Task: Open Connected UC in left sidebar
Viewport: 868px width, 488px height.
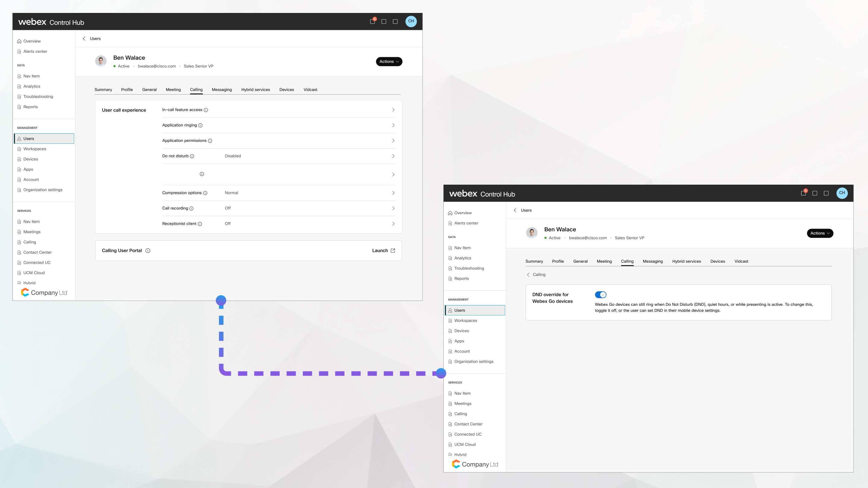Action: (x=37, y=263)
